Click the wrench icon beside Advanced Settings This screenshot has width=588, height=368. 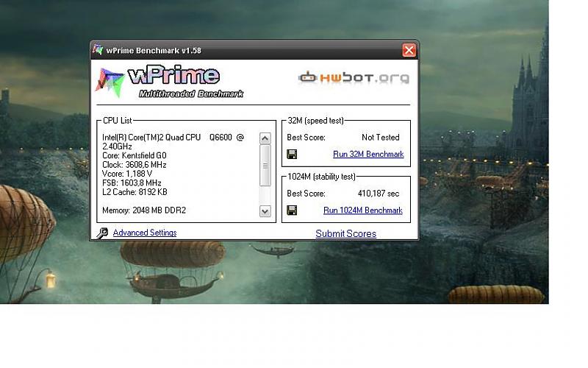102,233
